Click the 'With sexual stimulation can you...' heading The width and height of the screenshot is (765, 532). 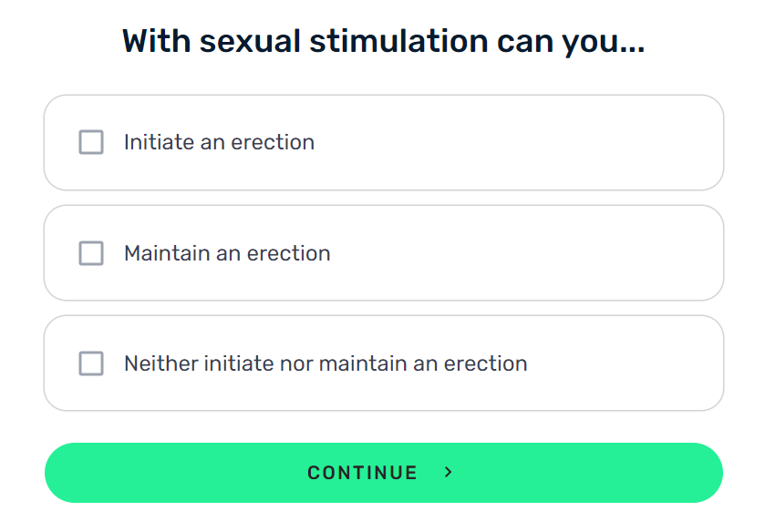(x=384, y=41)
